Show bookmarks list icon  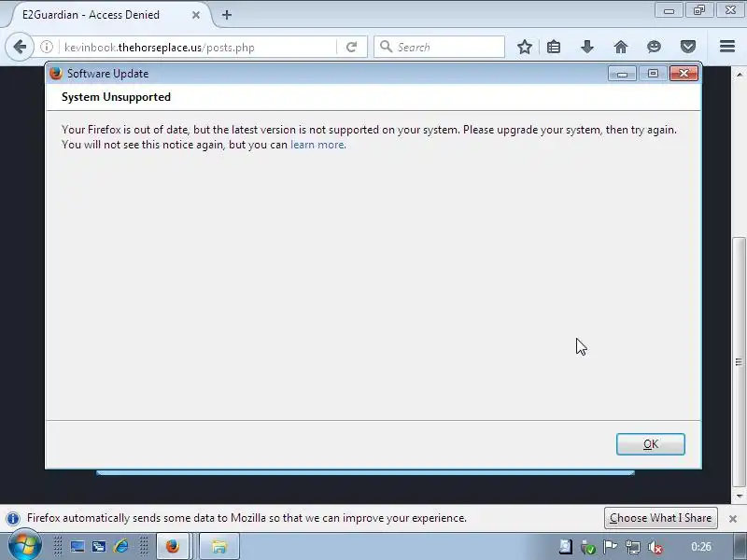coord(554,47)
